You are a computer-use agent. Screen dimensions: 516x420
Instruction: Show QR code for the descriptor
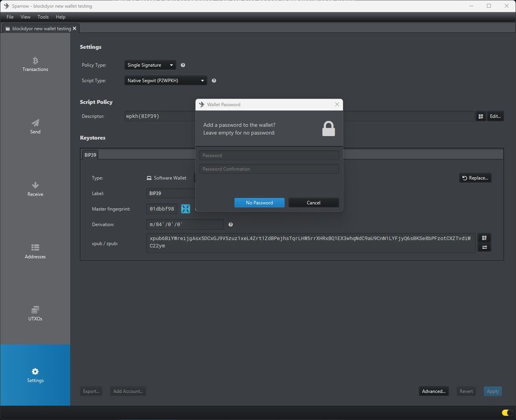click(x=480, y=117)
